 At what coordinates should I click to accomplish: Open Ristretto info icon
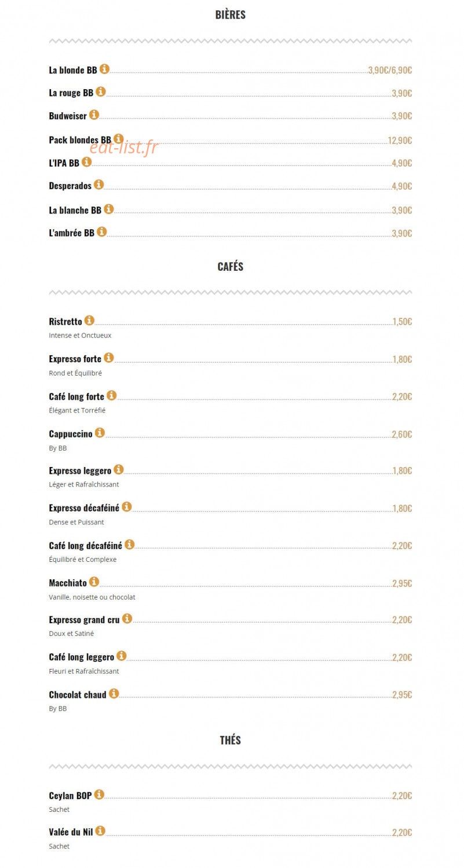click(89, 320)
